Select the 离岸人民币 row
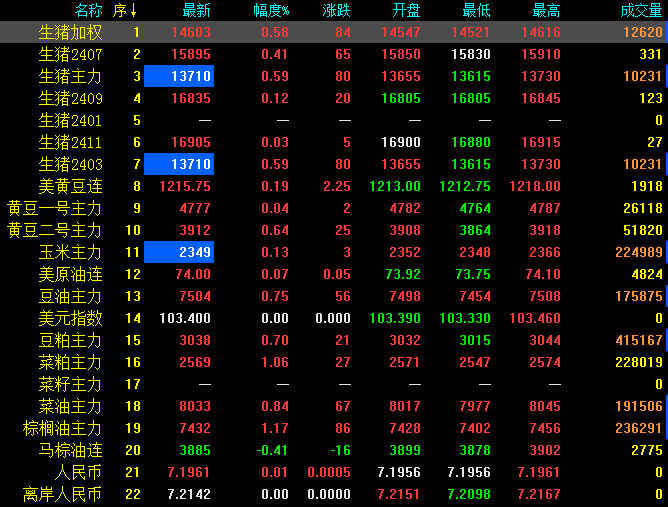 tap(62, 494)
